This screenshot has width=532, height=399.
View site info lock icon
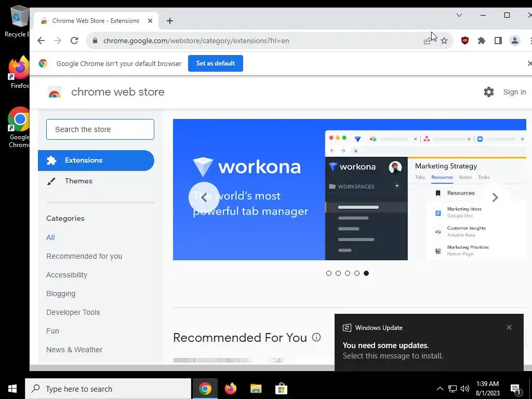tap(95, 41)
